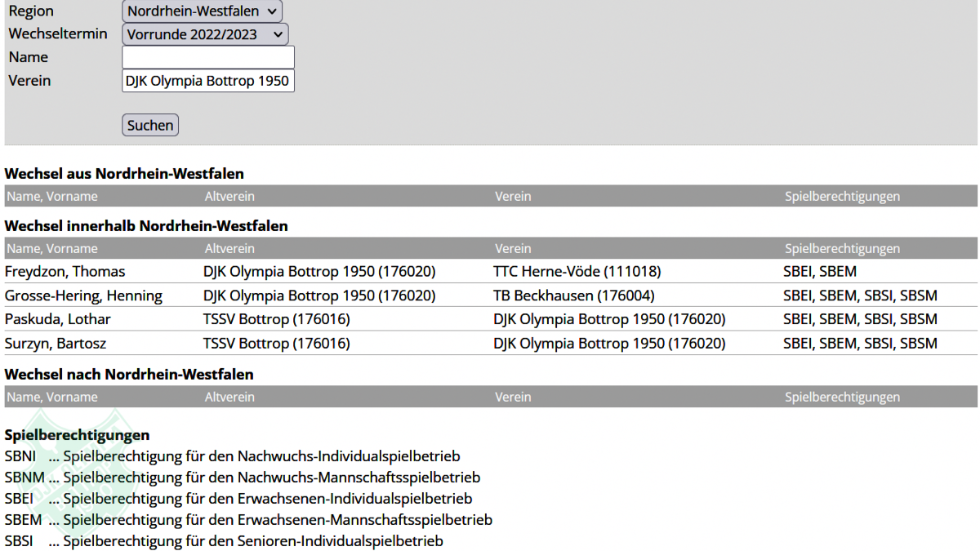Select Freydzon's SBEI, SBEM permissions cell
The image size is (980, 551).
(x=819, y=272)
